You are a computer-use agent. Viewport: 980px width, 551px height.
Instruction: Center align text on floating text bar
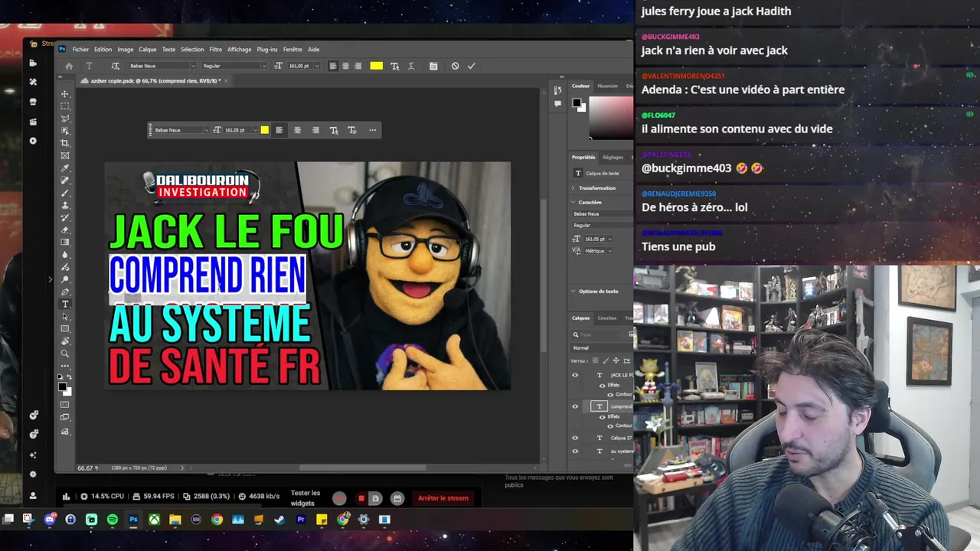coord(297,130)
